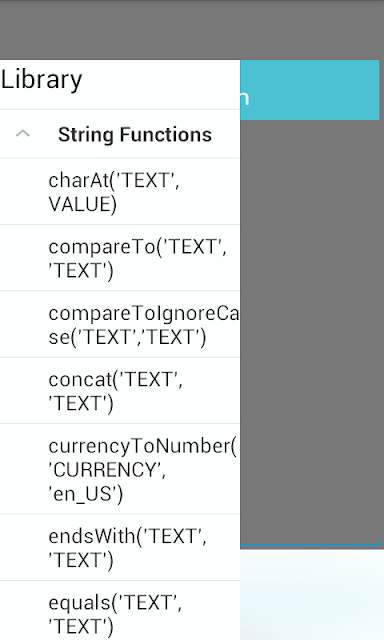Click the se('TEXT','TEXT') wrapped line

[x=127, y=337]
